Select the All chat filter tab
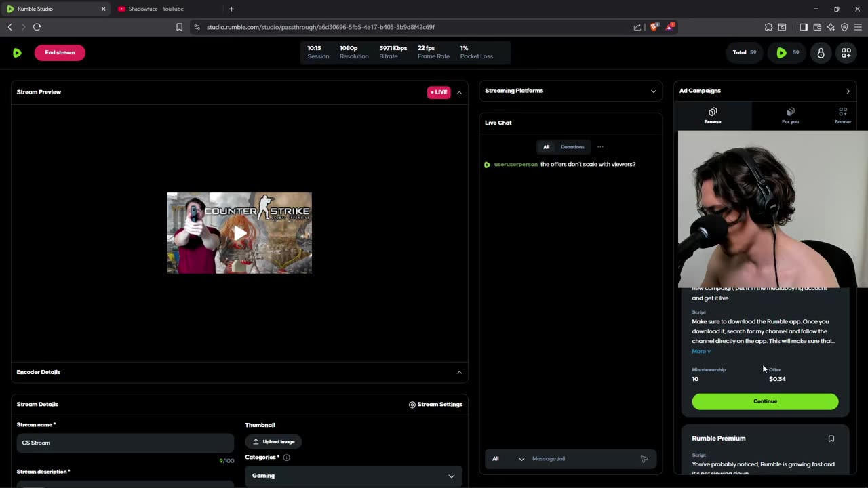The image size is (868, 488). click(546, 147)
